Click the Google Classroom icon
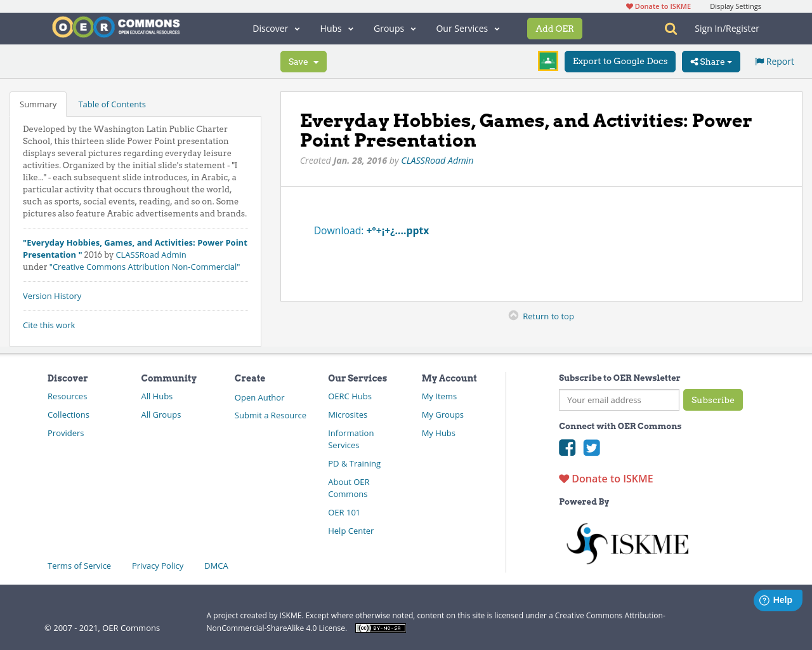This screenshot has height=650, width=812. coord(548,61)
